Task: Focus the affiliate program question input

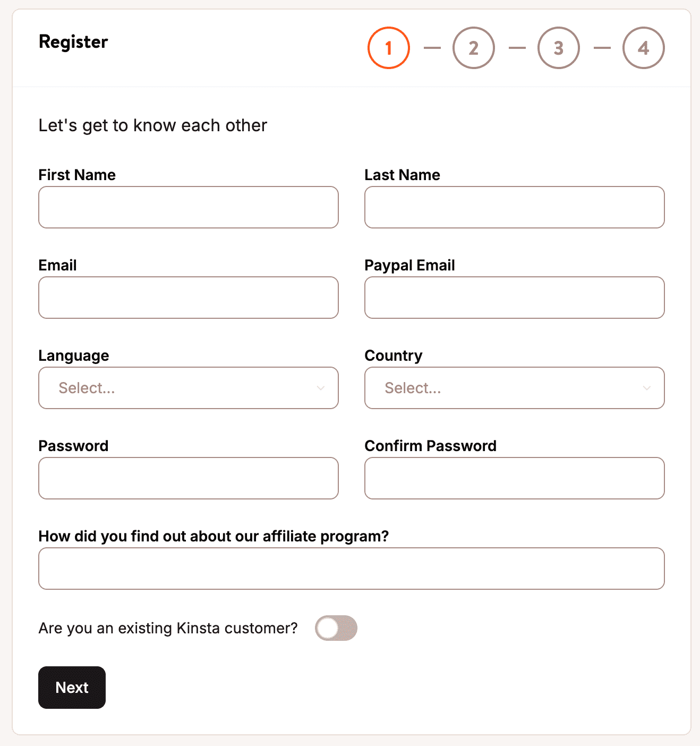Action: (352, 569)
